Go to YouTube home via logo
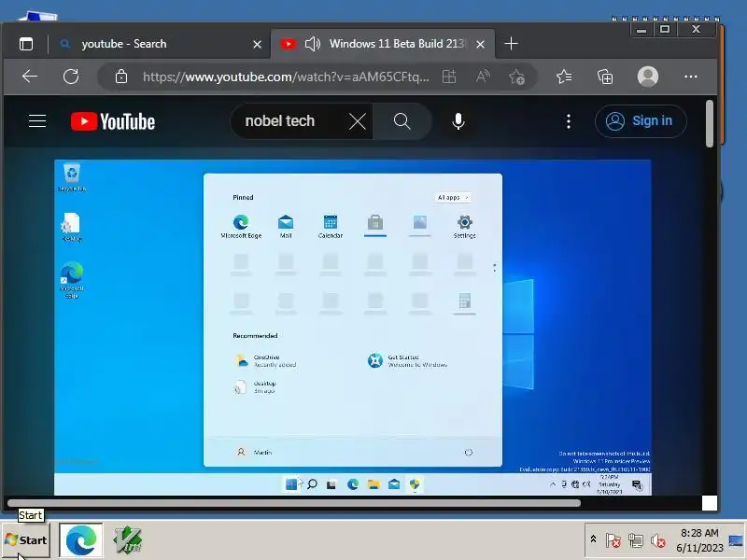This screenshot has height=560, width=747. click(x=113, y=121)
